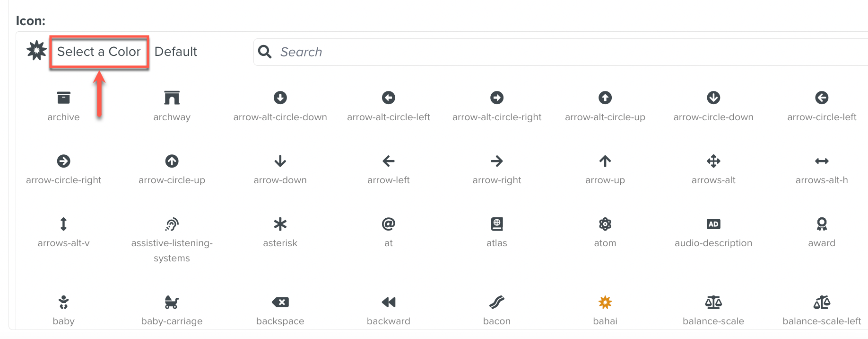Select the highlighted bahai icon
This screenshot has width=868, height=339.
click(x=605, y=302)
